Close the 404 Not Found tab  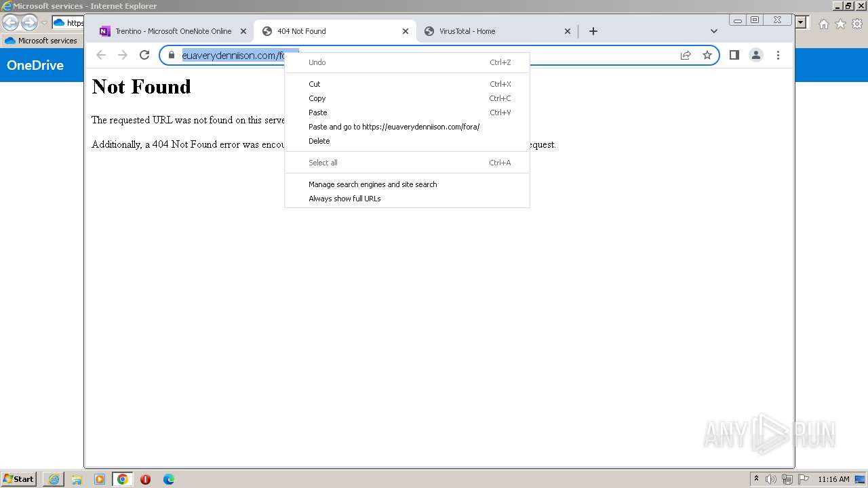point(406,31)
